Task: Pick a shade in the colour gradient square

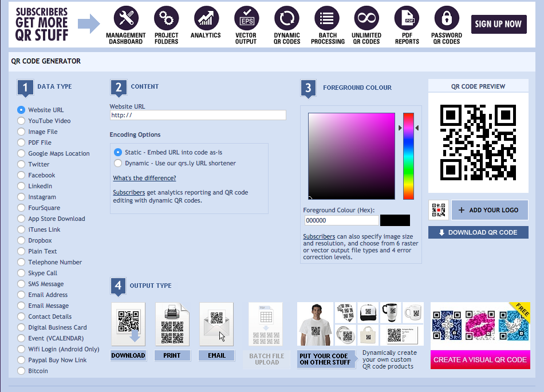Action: (x=352, y=156)
